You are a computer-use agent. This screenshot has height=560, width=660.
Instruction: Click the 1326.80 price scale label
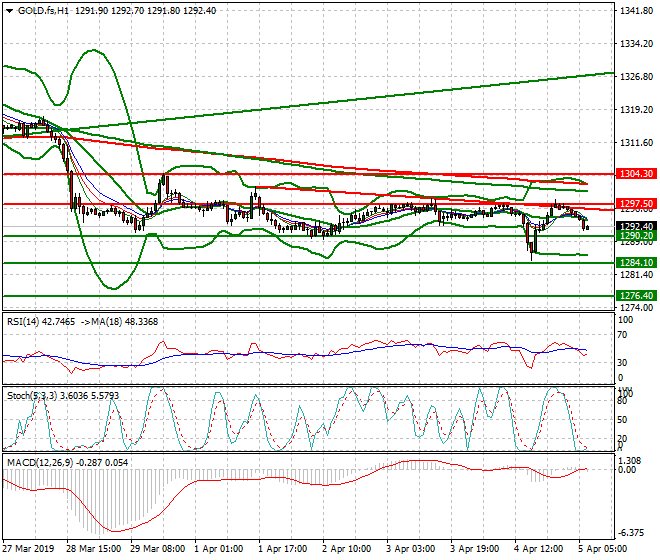[x=636, y=76]
